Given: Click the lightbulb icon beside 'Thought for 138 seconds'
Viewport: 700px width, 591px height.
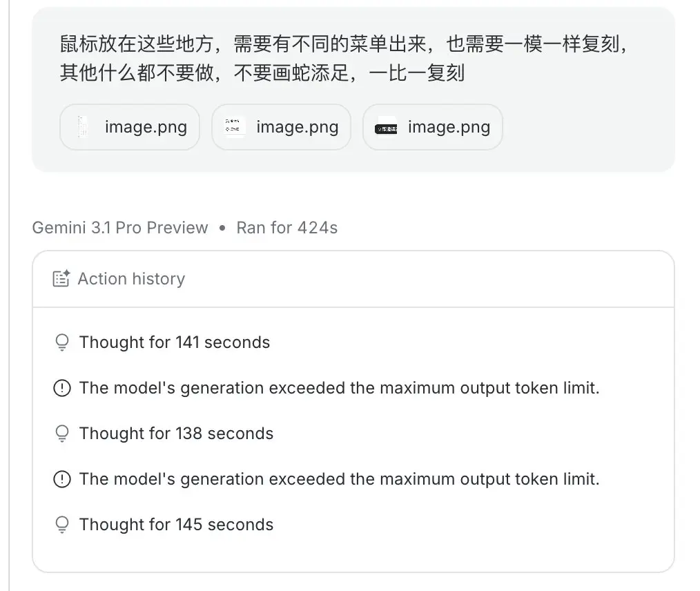Looking at the screenshot, I should pos(62,433).
